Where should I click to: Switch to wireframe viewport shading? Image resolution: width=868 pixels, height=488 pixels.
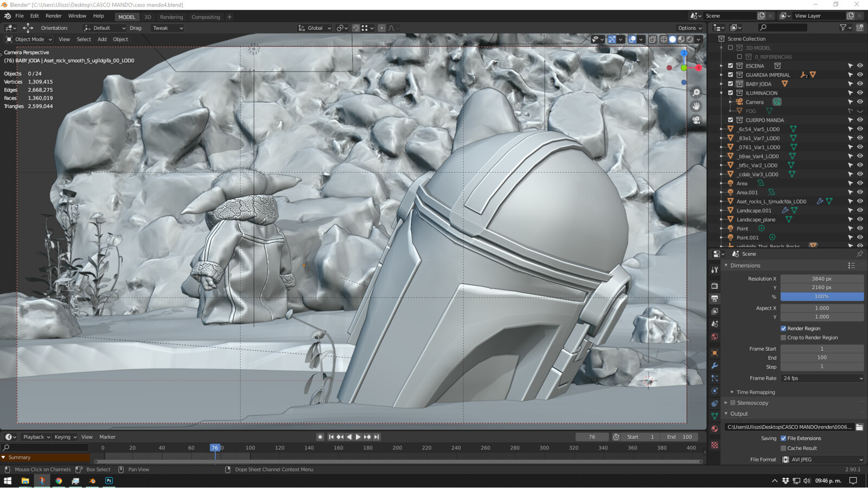coord(663,39)
